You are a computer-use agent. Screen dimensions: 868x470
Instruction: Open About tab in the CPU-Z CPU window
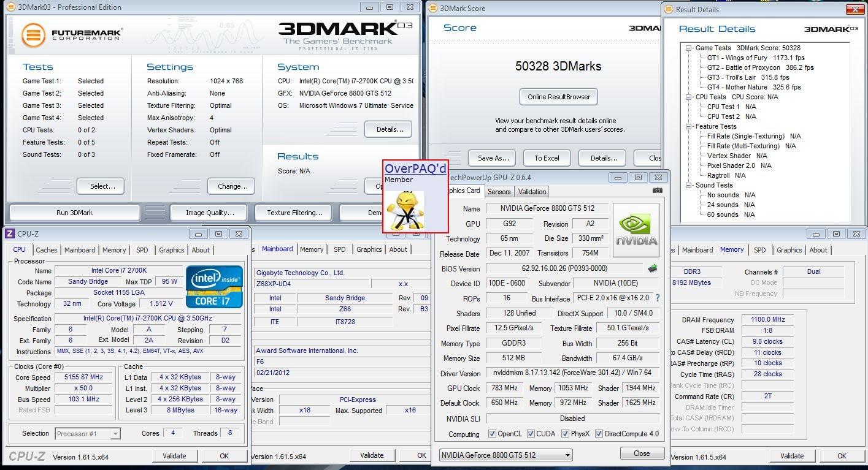pos(201,250)
